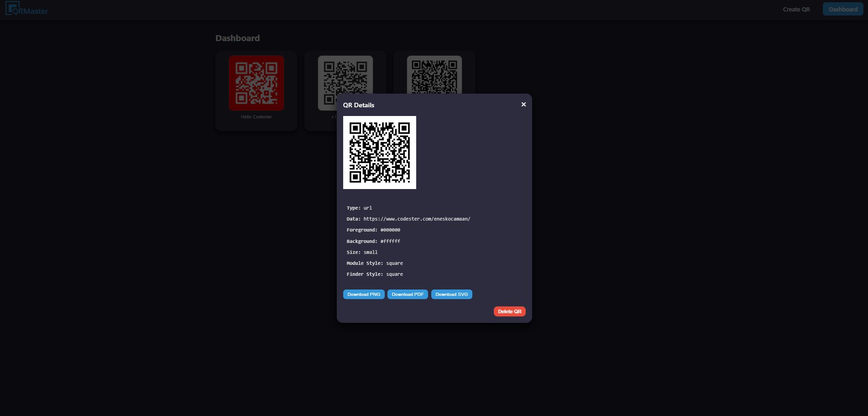868x416 pixels.
Task: Go to the Dashboard tab
Action: [843, 9]
